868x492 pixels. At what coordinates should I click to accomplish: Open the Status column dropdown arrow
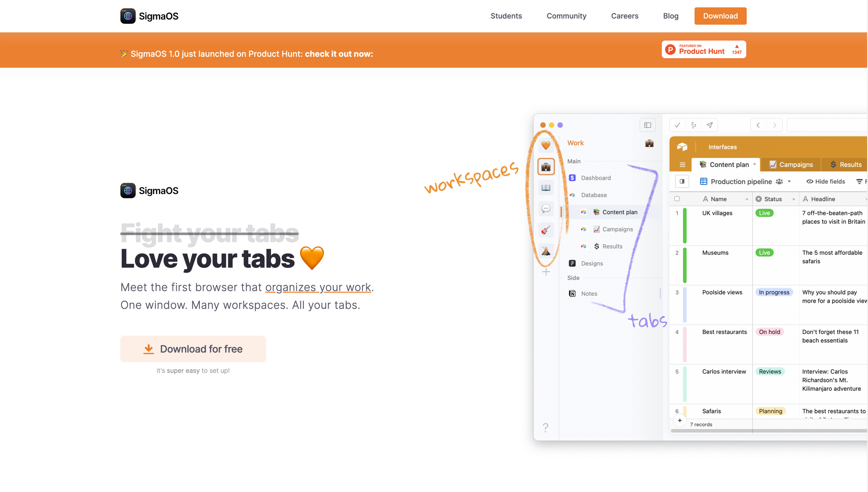click(793, 199)
